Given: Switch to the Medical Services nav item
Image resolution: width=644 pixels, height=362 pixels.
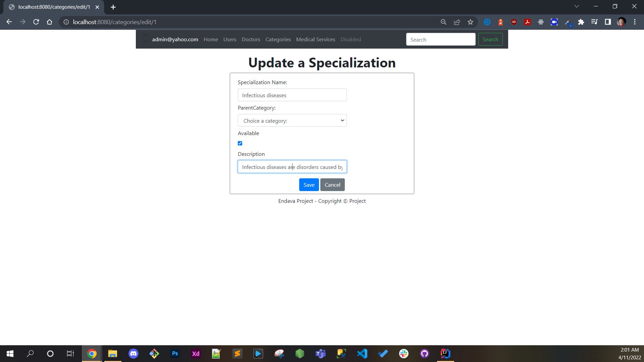Looking at the screenshot, I should pyautogui.click(x=315, y=39).
